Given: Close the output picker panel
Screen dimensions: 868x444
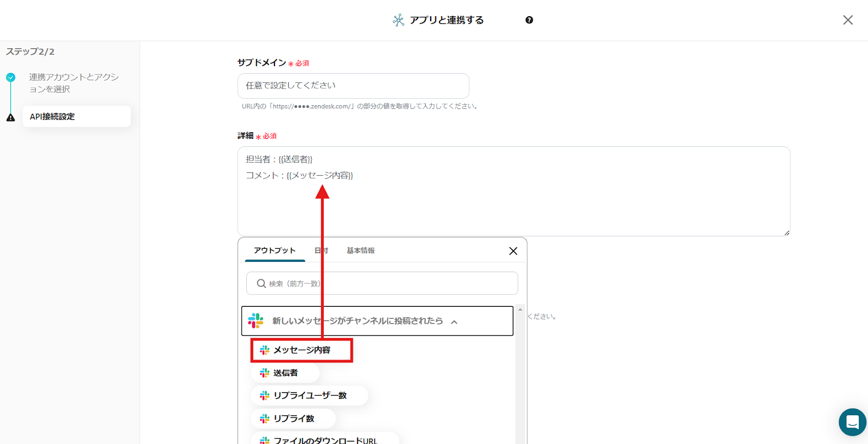Looking at the screenshot, I should pyautogui.click(x=513, y=251).
